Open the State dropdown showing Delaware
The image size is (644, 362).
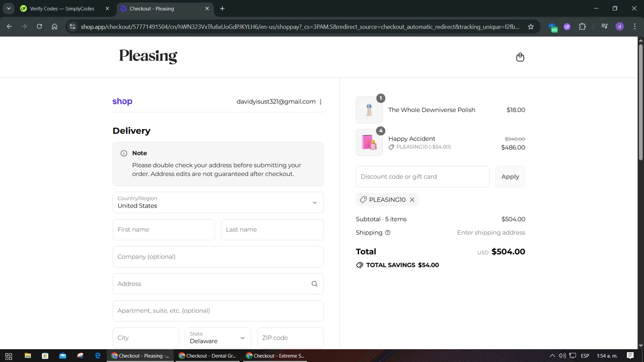218,338
